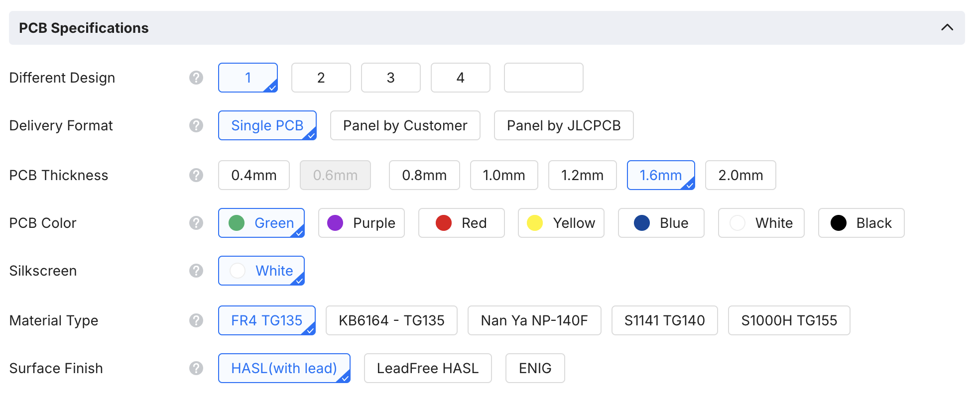This screenshot has height=396, width=980.
Task: Pick Green PCB color
Action: point(261,223)
